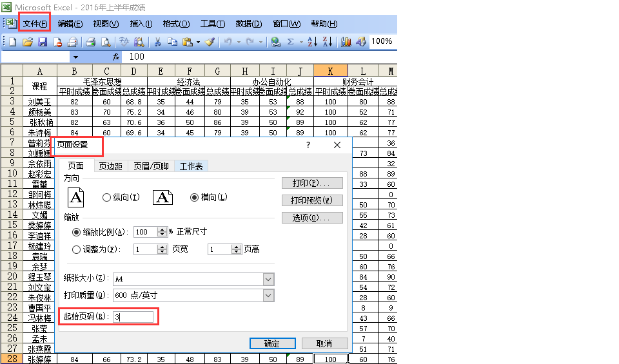
Task: Click the Print Preview toolbar icon
Action: (105, 42)
